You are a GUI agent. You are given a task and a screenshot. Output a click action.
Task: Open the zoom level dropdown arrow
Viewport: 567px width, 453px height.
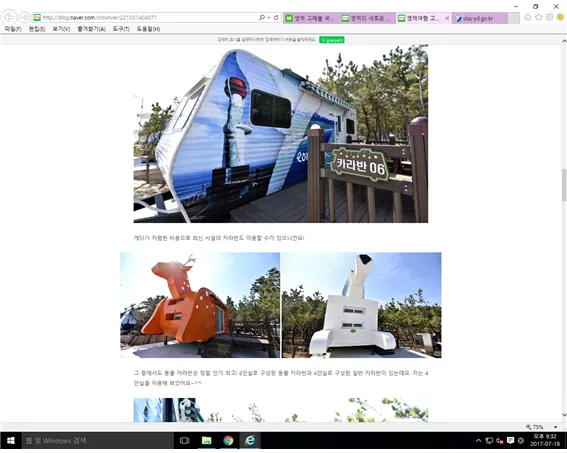555,427
